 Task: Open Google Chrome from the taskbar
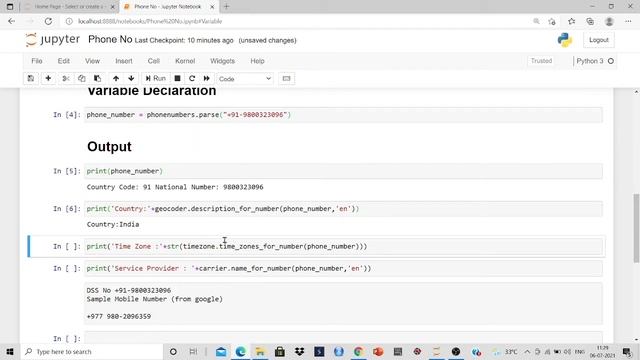(358, 351)
